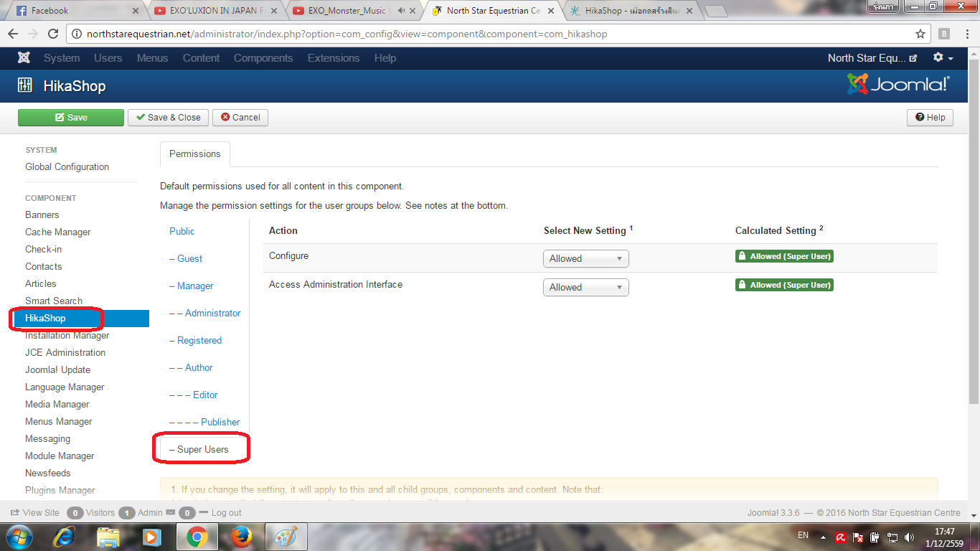980x551 pixels.
Task: Open the settings gear menu
Action: pyautogui.click(x=943, y=58)
